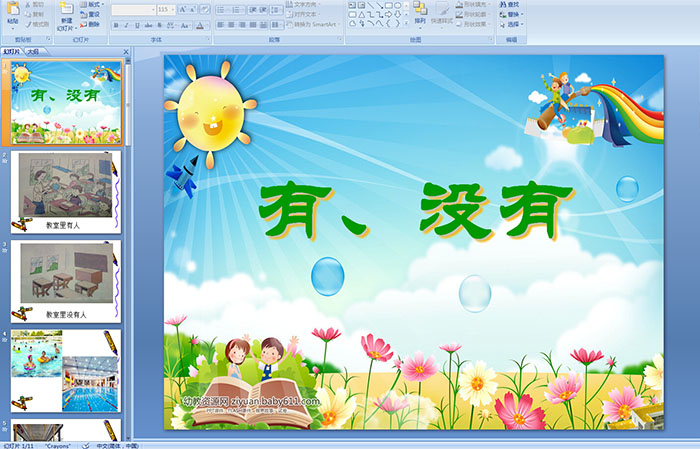Toggle Italic formatting
The height and width of the screenshot is (449, 700).
[126, 25]
